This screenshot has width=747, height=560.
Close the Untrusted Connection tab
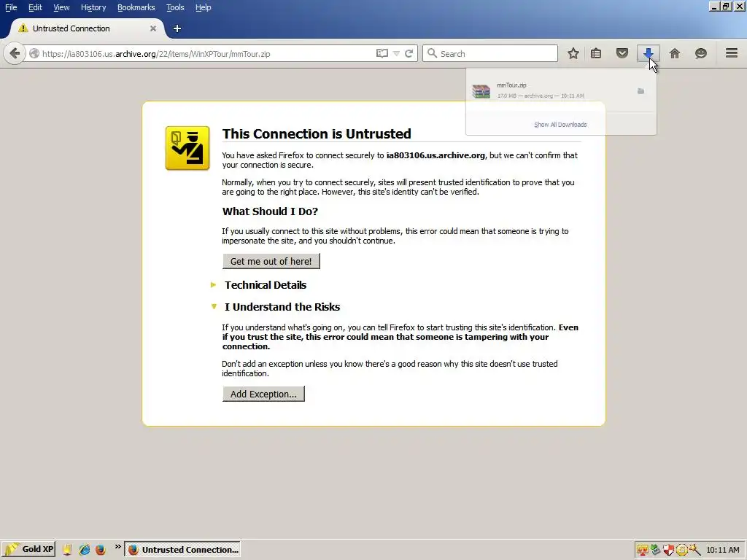pyautogui.click(x=153, y=28)
